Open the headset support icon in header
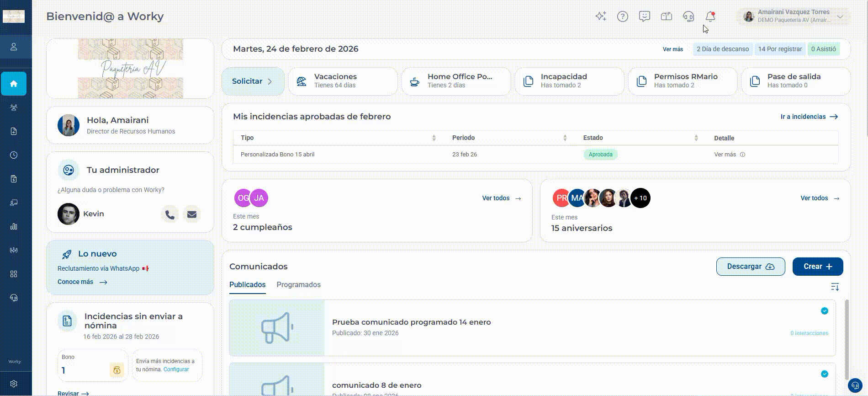This screenshot has height=396, width=868. coord(688,16)
